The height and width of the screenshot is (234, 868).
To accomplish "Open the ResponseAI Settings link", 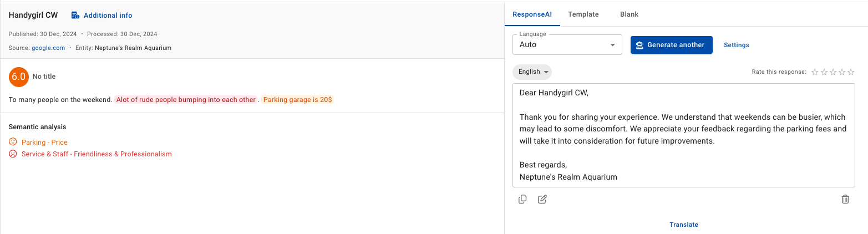I will point(737,45).
